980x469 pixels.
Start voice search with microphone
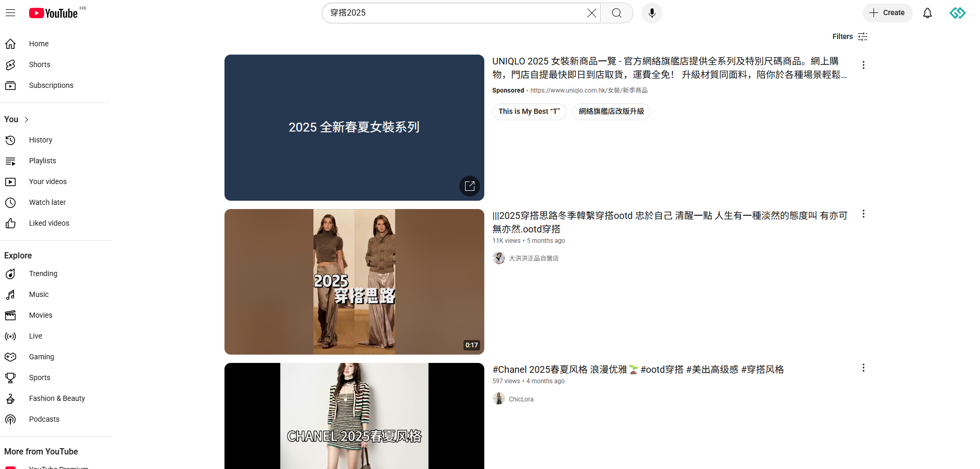(652, 13)
